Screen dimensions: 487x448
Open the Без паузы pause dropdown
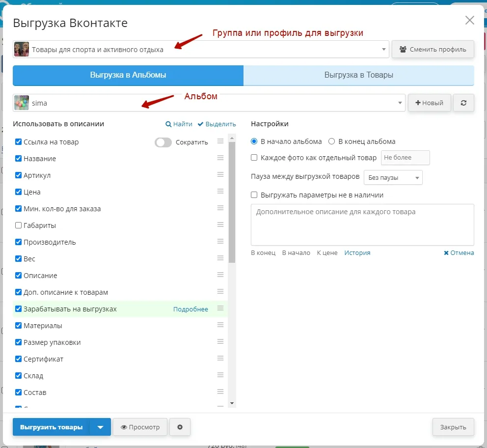pyautogui.click(x=393, y=177)
